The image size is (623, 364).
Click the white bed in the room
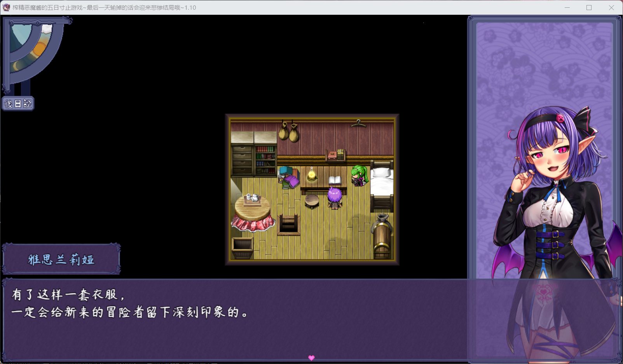click(382, 183)
